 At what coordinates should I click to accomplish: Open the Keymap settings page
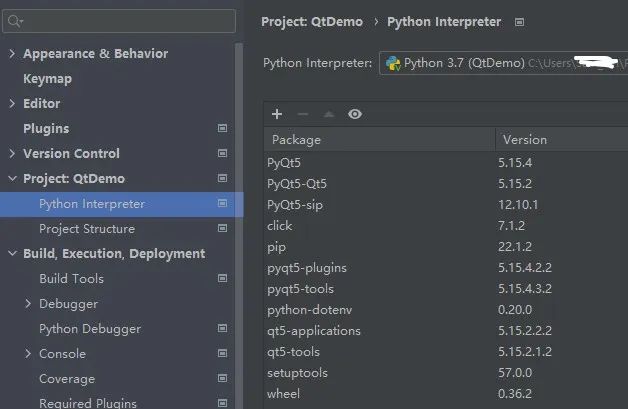[x=47, y=79]
